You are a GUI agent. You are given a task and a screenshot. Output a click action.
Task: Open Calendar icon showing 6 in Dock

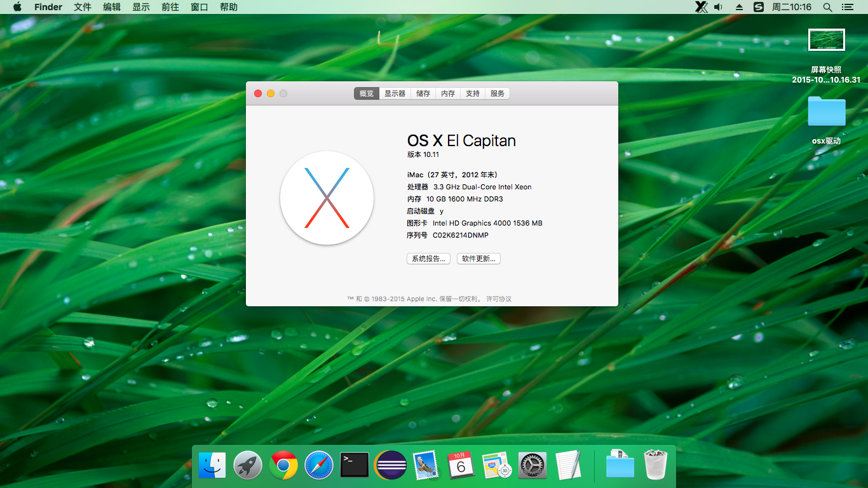(x=461, y=465)
